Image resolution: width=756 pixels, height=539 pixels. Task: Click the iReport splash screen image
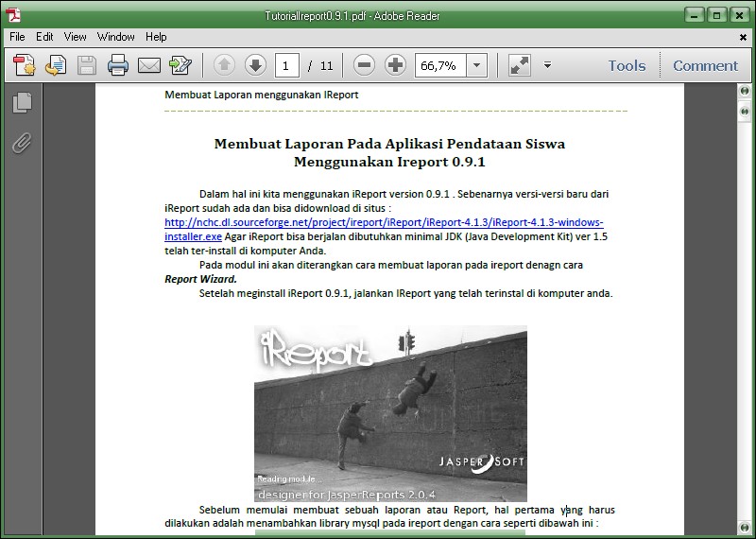(x=390, y=413)
